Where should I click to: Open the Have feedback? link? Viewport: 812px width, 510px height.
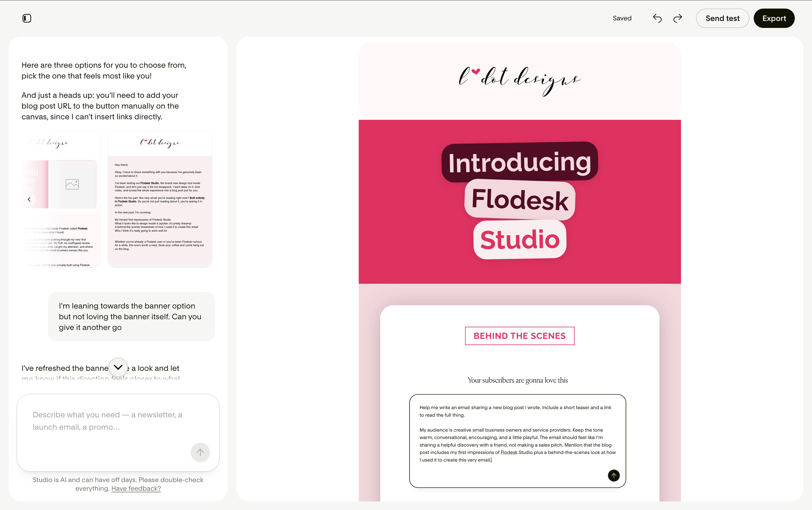(136, 489)
